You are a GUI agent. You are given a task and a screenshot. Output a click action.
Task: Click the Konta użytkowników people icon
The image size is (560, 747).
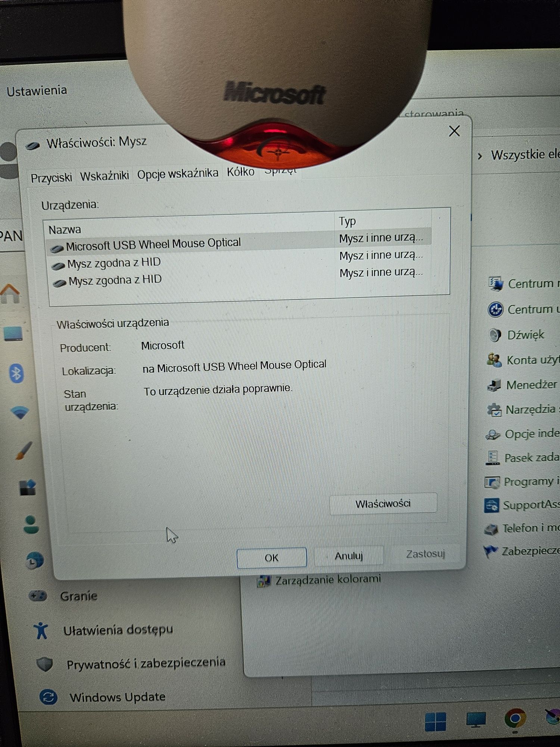click(494, 360)
